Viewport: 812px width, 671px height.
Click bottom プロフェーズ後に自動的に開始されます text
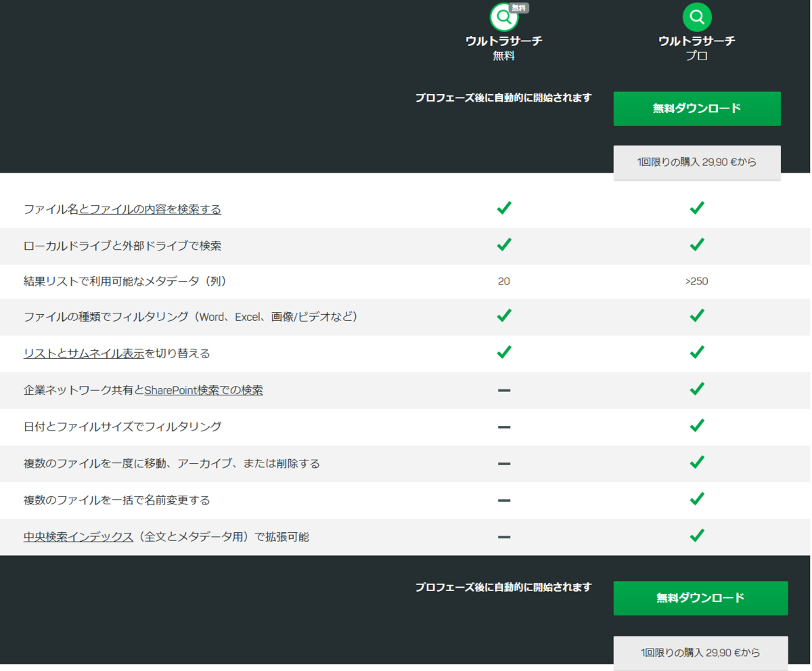pos(503,586)
